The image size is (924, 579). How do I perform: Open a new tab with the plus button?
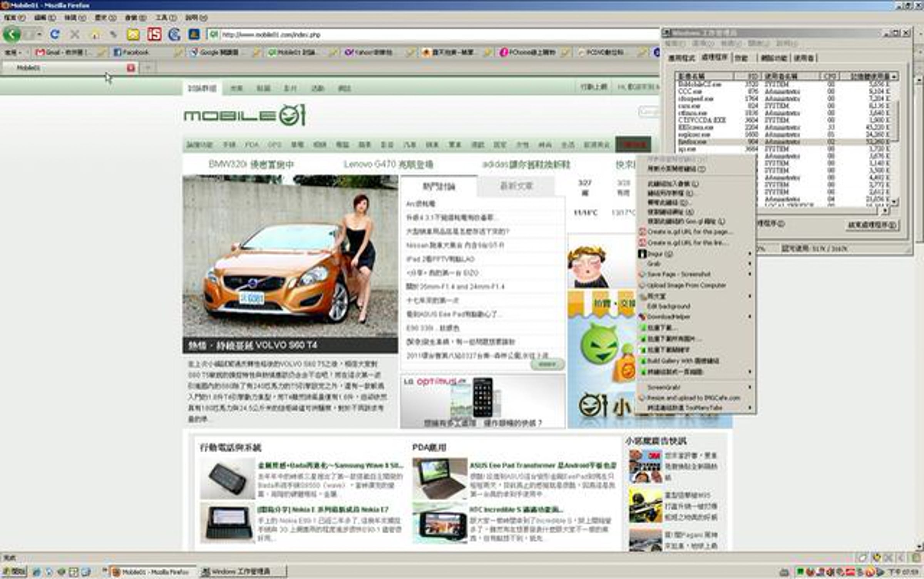pyautogui.click(x=147, y=68)
